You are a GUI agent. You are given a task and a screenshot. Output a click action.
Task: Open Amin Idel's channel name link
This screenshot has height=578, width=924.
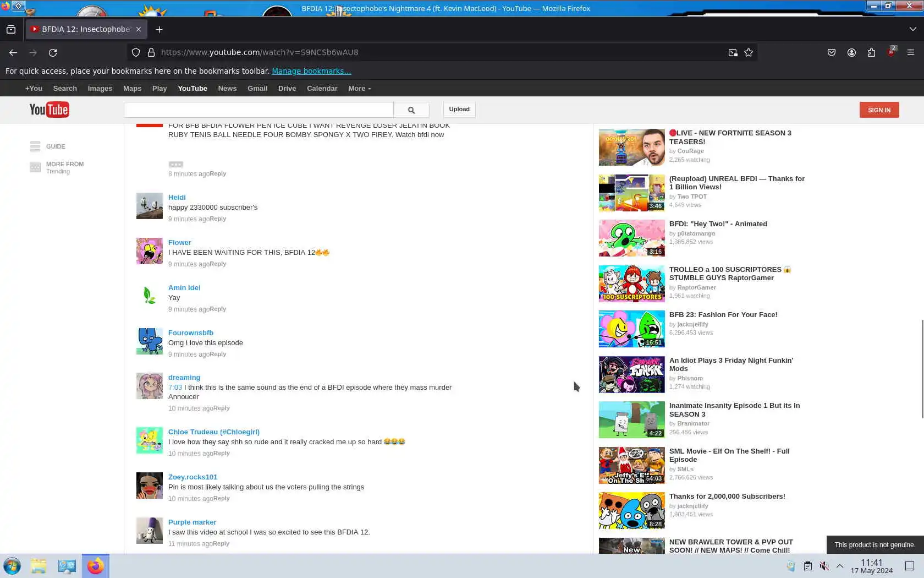point(184,288)
